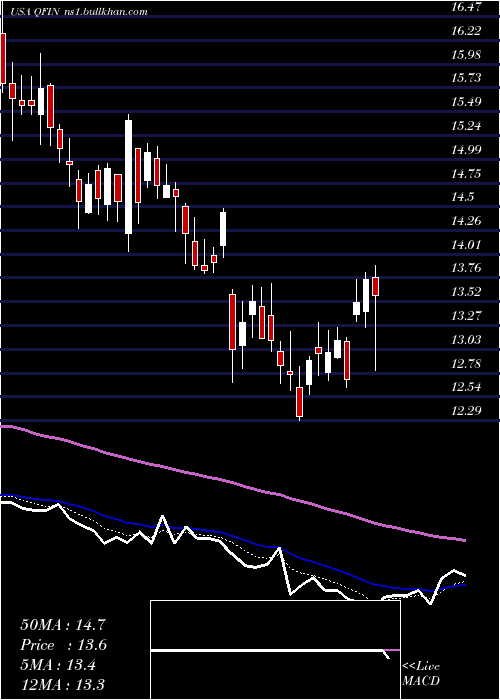Image resolution: width=500 pixels, height=700 pixels.
Task: Click the purple 50MA line
Action: (232, 483)
